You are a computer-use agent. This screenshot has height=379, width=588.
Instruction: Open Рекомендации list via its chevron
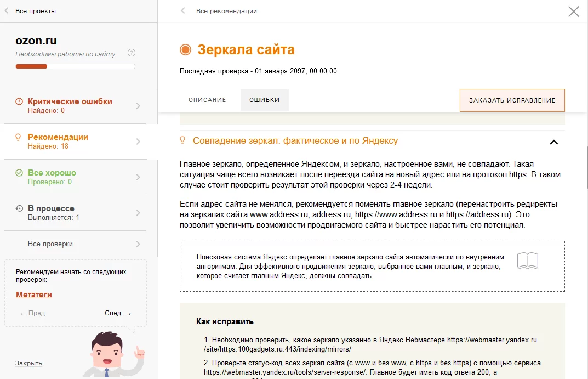pos(138,142)
